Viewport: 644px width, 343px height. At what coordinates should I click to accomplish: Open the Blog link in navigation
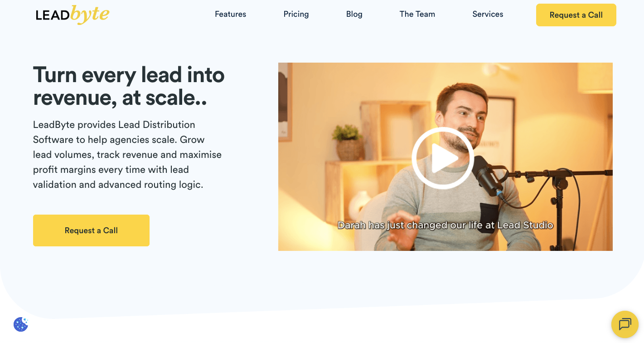click(x=354, y=14)
